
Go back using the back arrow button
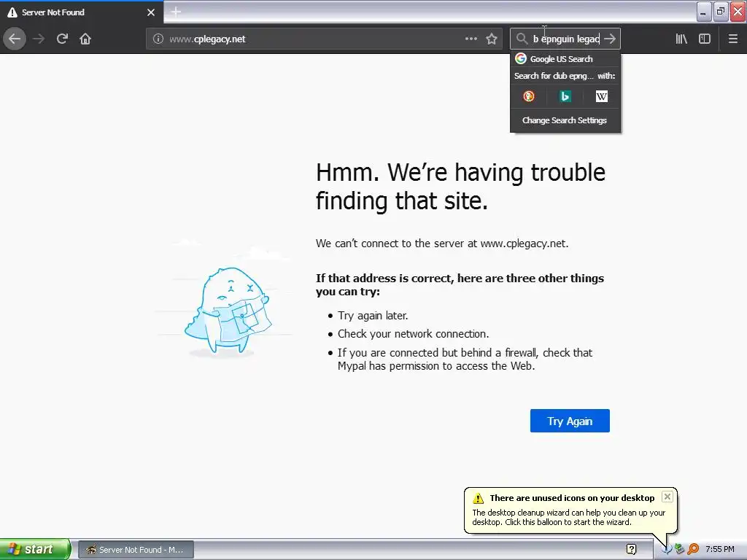tap(15, 39)
